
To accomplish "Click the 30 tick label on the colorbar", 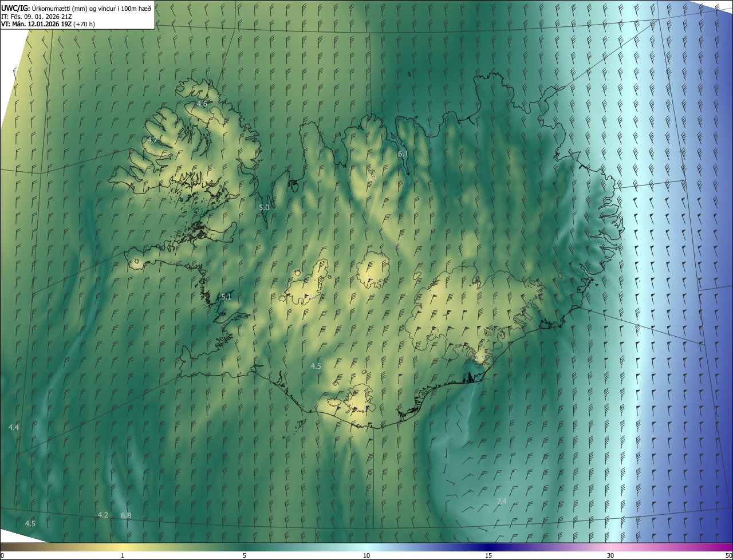I will point(610,556).
